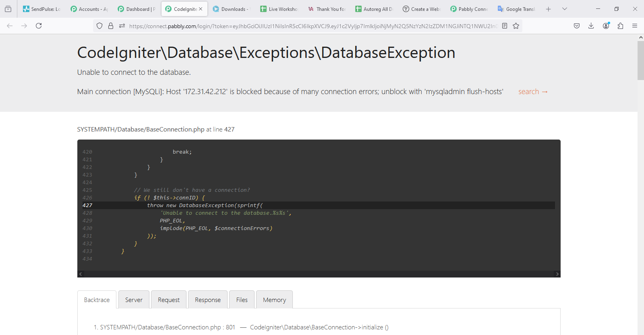Image resolution: width=644 pixels, height=335 pixels.
Task: Click 'implode(PHP_EOL, $connectionErrors)' code line
Action: (x=216, y=228)
